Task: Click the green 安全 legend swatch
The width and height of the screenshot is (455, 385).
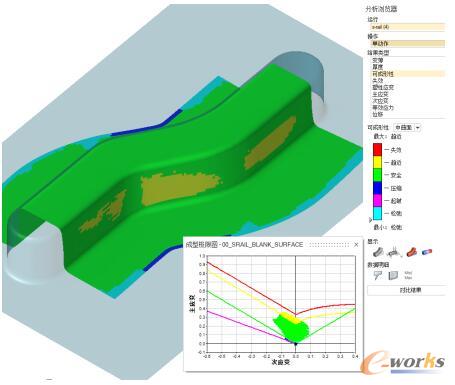Action: (x=377, y=175)
